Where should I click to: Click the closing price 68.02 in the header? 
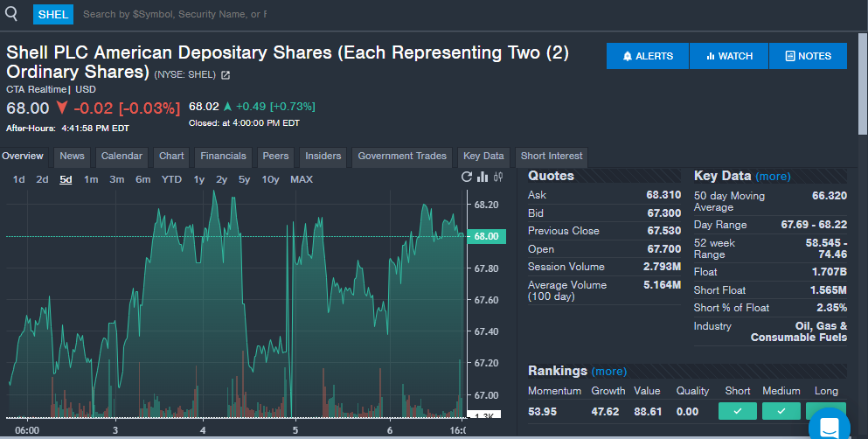[x=204, y=107]
